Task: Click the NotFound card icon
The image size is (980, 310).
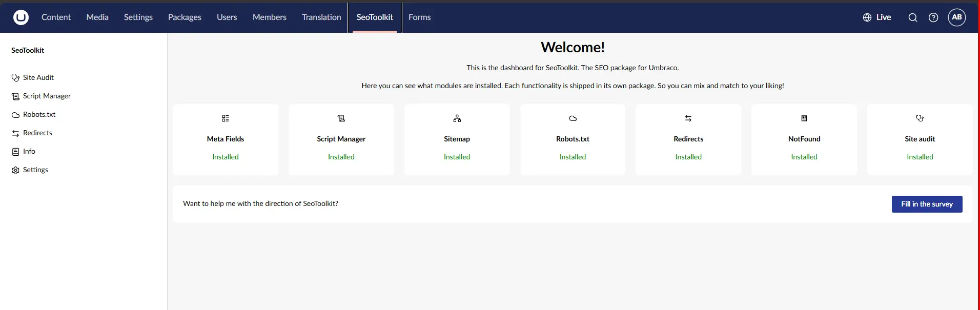Action: [804, 118]
